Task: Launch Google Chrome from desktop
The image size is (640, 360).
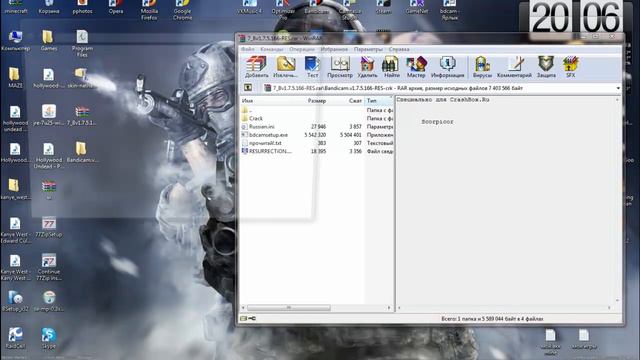Action: [x=182, y=10]
